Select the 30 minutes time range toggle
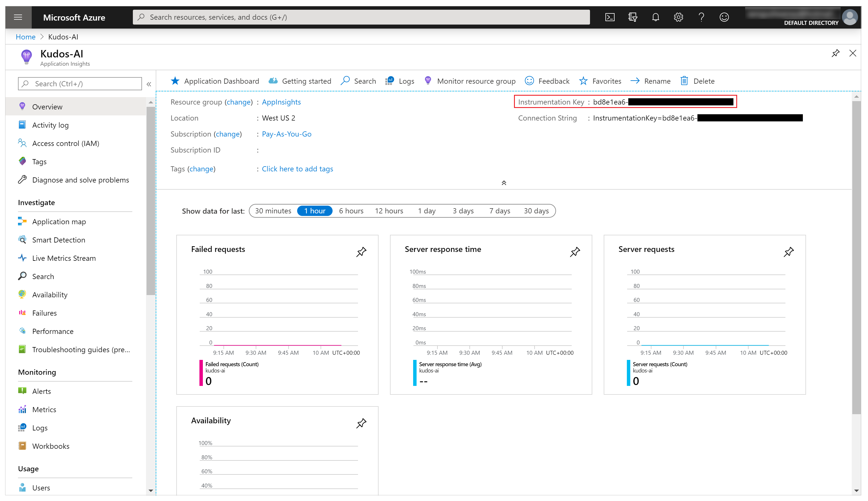This screenshot has width=868, height=501. point(273,211)
